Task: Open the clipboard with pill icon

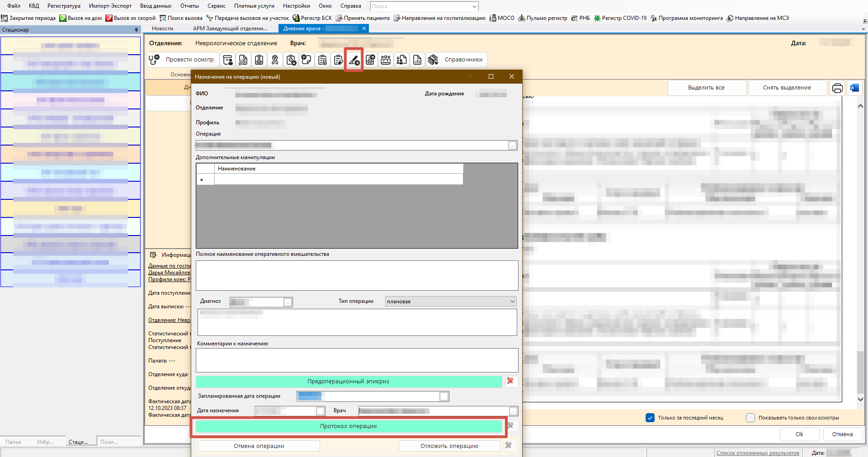Action: [x=338, y=60]
